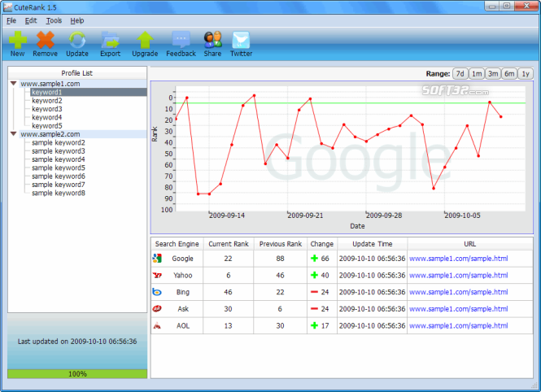Click the Update Time column header
This screenshot has height=392, width=541.
[x=373, y=244]
